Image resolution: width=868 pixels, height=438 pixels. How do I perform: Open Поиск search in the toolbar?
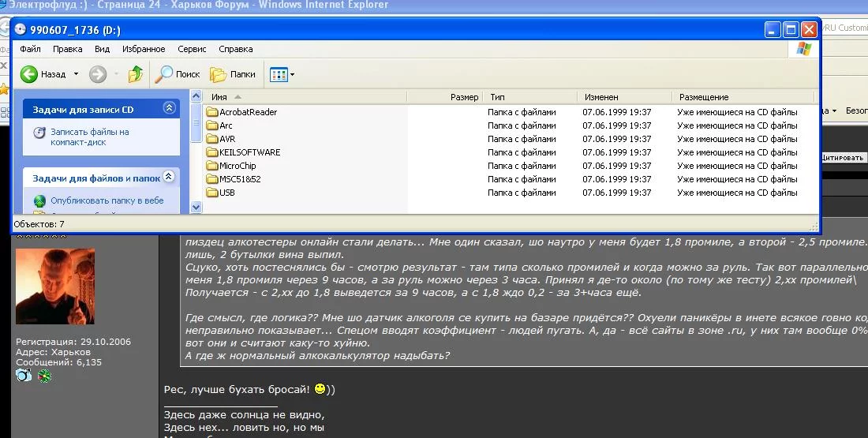click(178, 74)
